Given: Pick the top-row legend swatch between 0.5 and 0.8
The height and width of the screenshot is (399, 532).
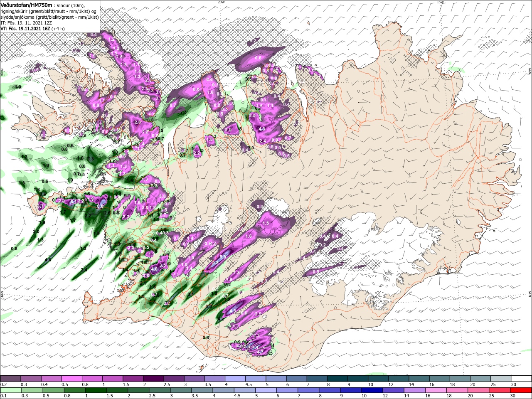Looking at the screenshot, I should 72,379.
